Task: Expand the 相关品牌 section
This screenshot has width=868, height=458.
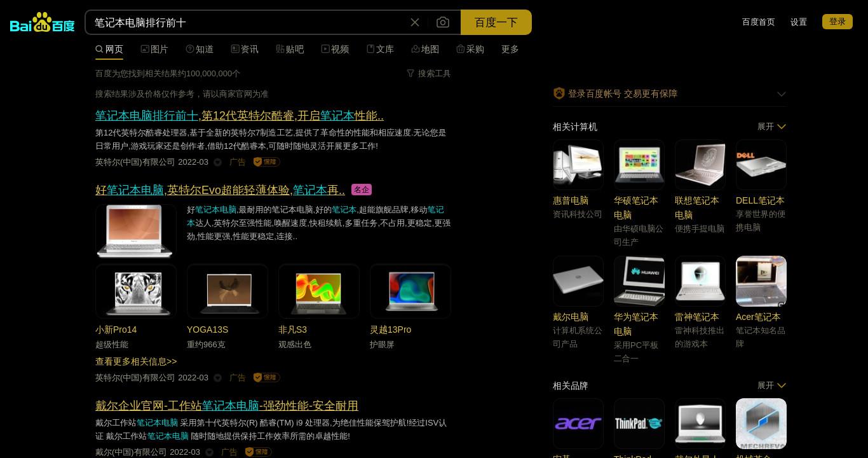Action: click(x=772, y=385)
